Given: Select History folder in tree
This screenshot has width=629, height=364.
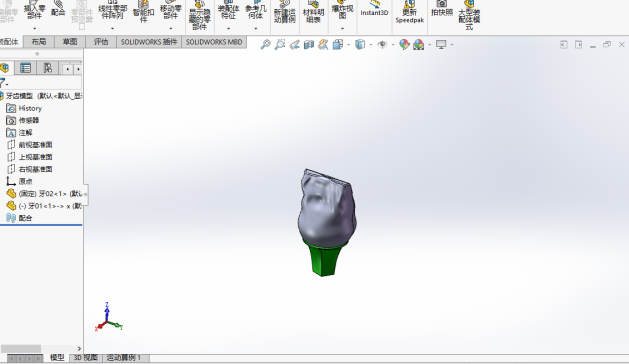Looking at the screenshot, I should tap(24, 108).
